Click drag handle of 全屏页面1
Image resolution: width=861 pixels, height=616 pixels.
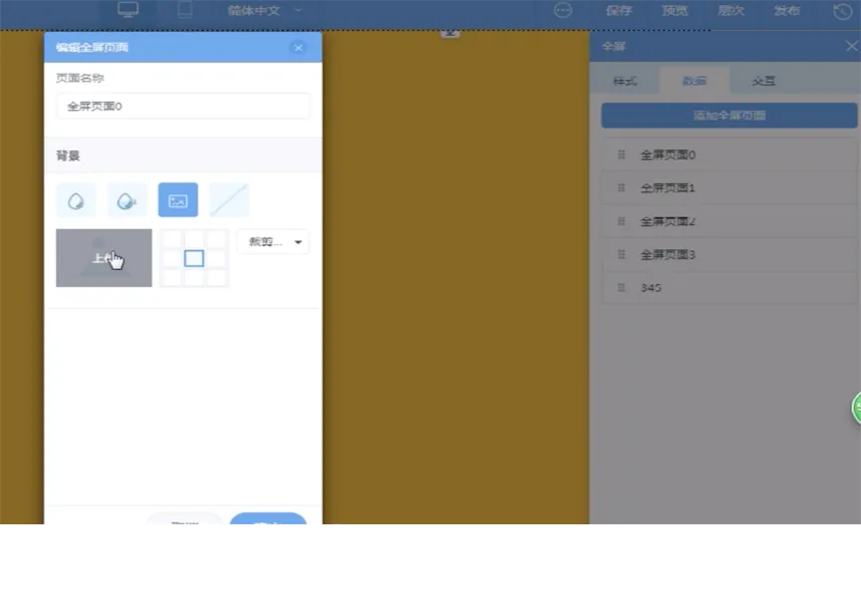coord(622,187)
